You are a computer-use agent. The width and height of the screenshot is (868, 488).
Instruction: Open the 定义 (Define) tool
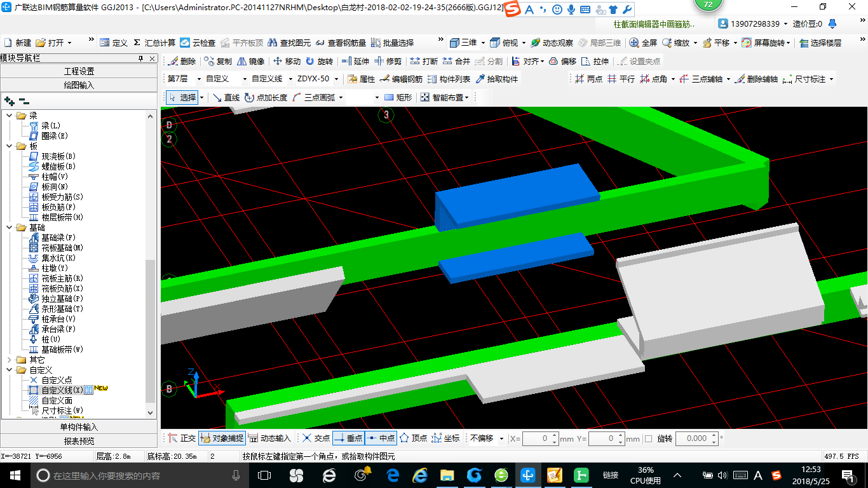click(x=114, y=43)
